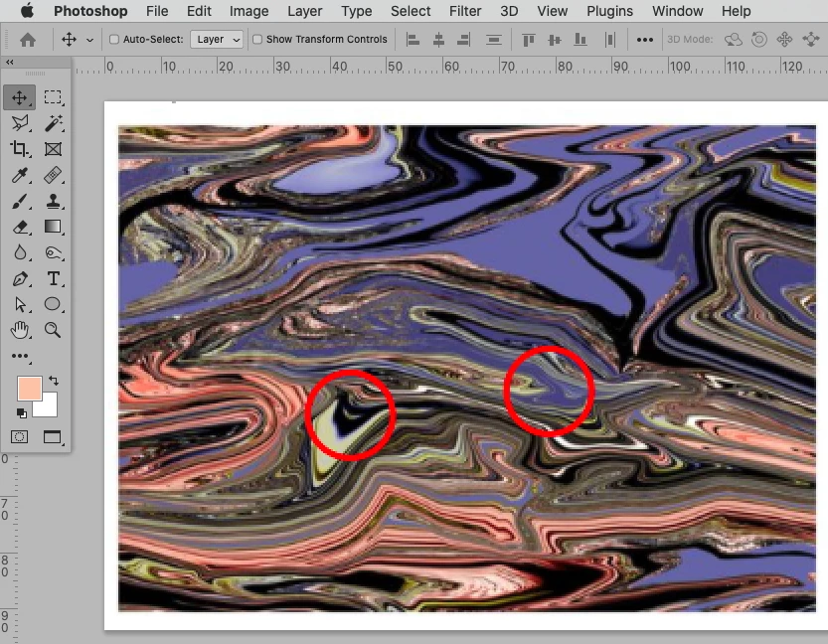Click the peach foreground color swatch
The height and width of the screenshot is (644, 828).
pyautogui.click(x=29, y=388)
